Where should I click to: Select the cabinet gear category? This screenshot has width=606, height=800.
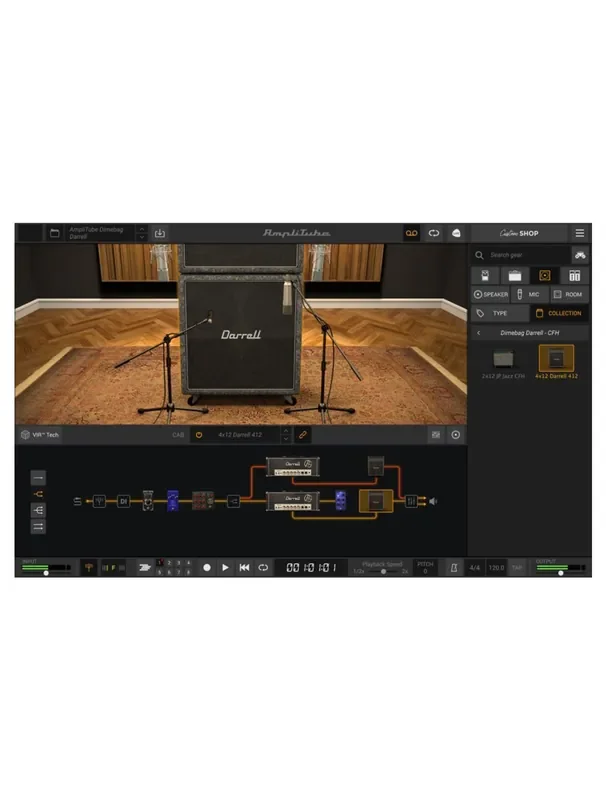pos(545,276)
